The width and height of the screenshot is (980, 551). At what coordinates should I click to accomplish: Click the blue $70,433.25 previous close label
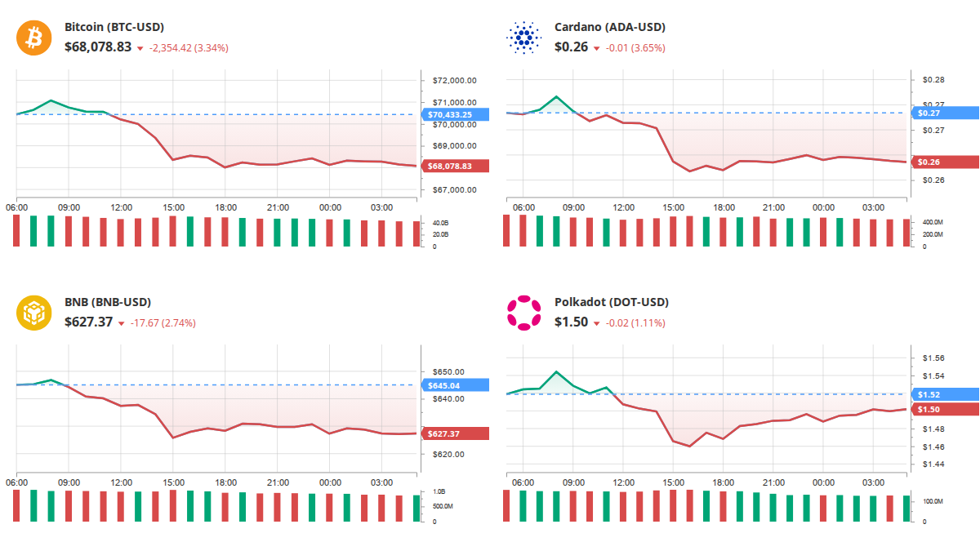(455, 115)
